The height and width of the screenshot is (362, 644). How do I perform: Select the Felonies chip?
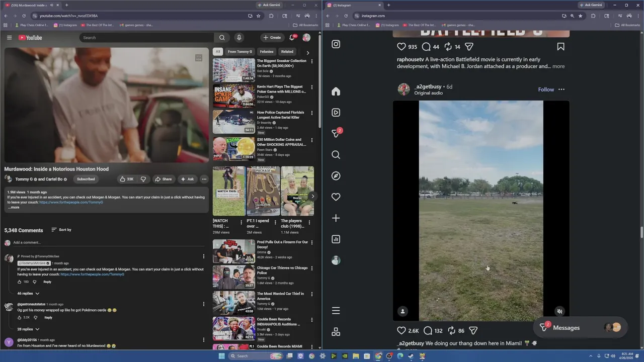[267, 51]
